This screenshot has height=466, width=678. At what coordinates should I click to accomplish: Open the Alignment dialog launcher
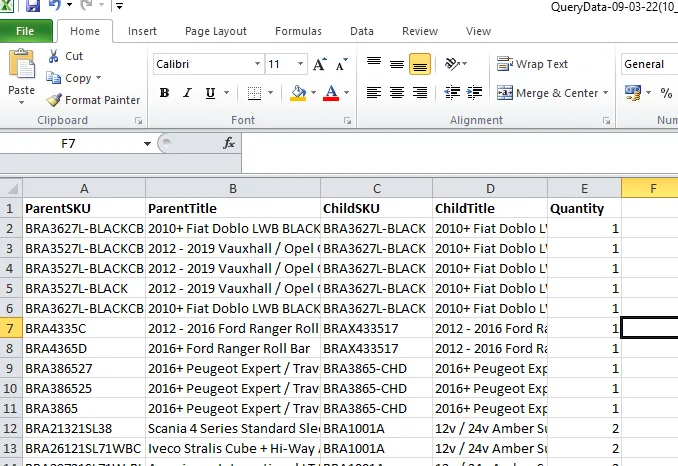tap(606, 121)
